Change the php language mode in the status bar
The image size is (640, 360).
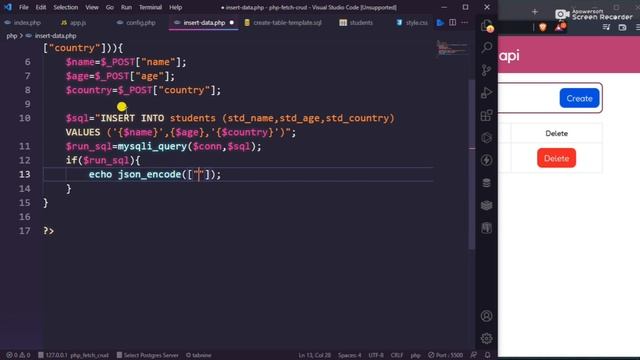pos(416,355)
